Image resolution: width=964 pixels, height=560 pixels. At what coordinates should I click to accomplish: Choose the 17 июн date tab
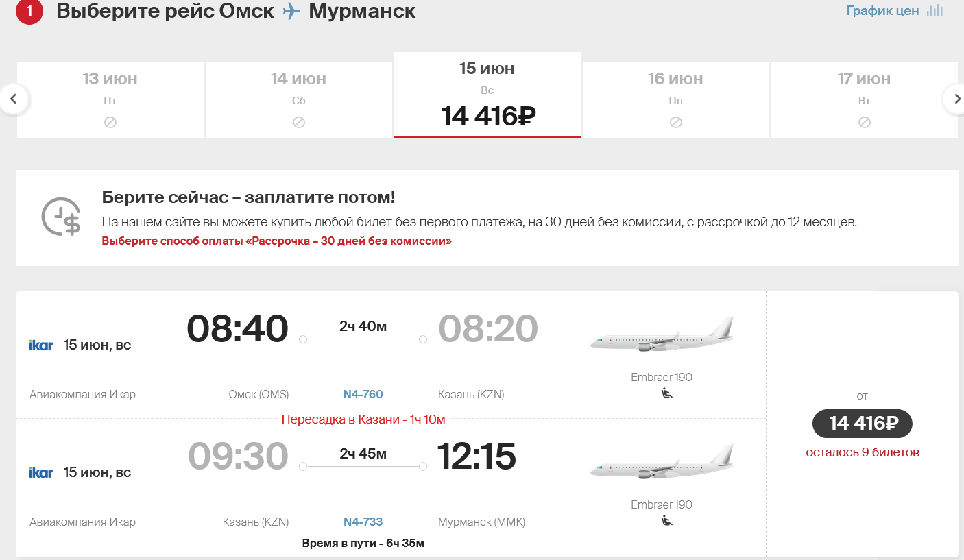click(864, 100)
